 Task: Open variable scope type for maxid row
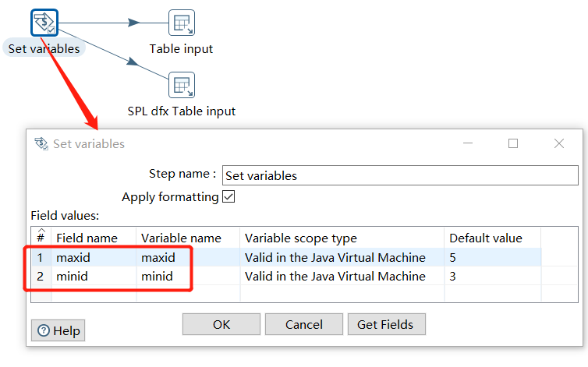tap(342, 257)
